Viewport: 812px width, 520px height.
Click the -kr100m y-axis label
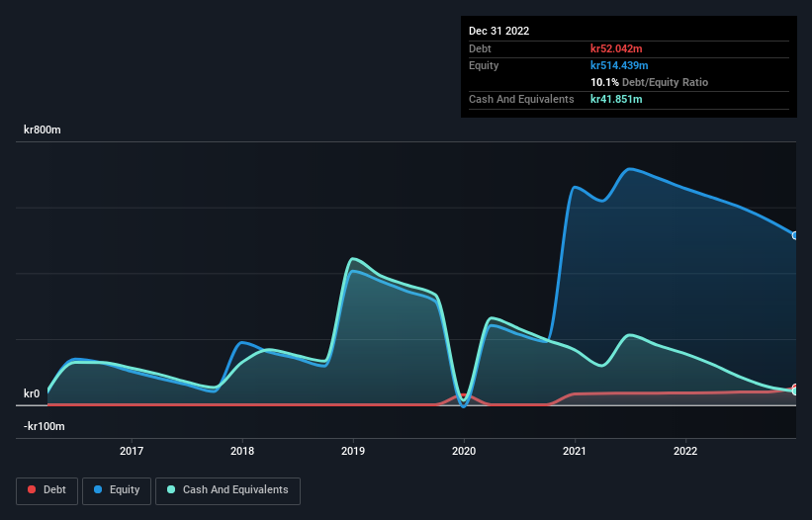tap(45, 426)
